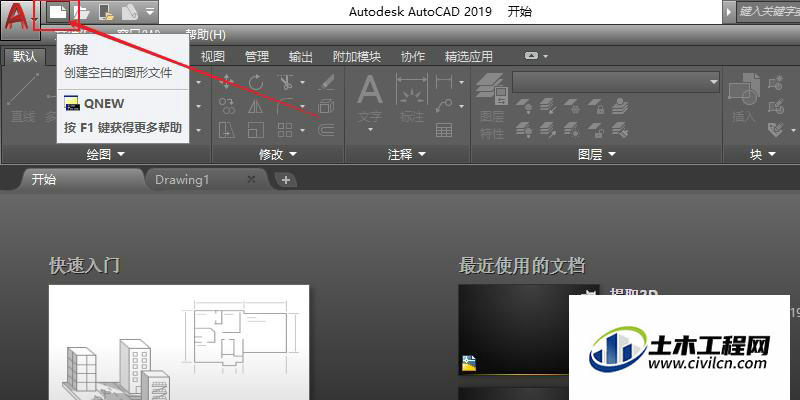This screenshot has width=800, height=400.
Task: Select the Copy tool in Modify panel
Action: [x=227, y=106]
